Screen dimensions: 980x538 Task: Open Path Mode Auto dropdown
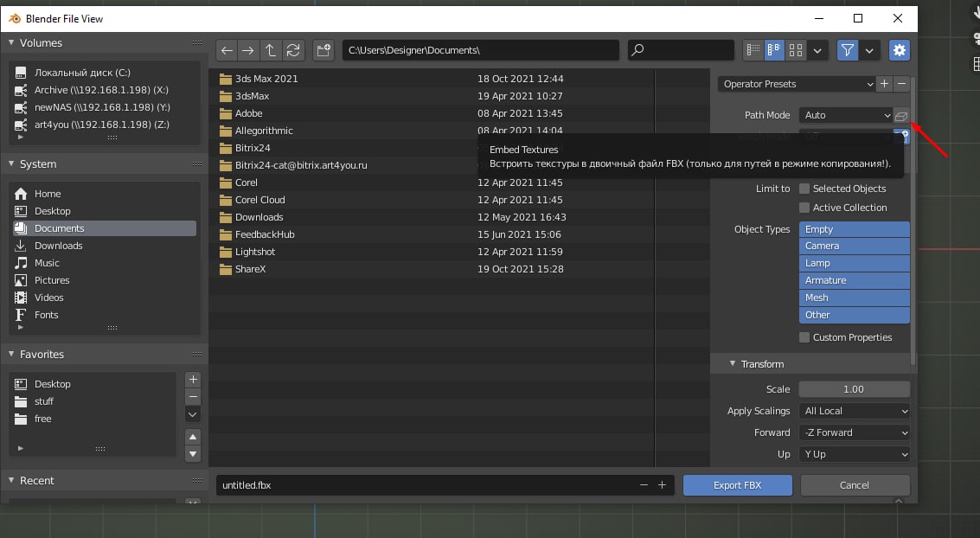846,116
